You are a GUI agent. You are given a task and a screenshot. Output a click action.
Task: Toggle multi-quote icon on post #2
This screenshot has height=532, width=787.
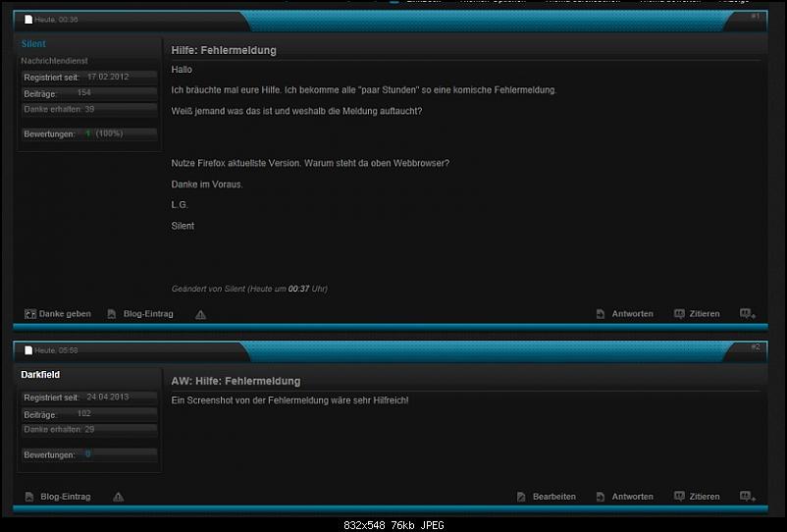tap(748, 497)
